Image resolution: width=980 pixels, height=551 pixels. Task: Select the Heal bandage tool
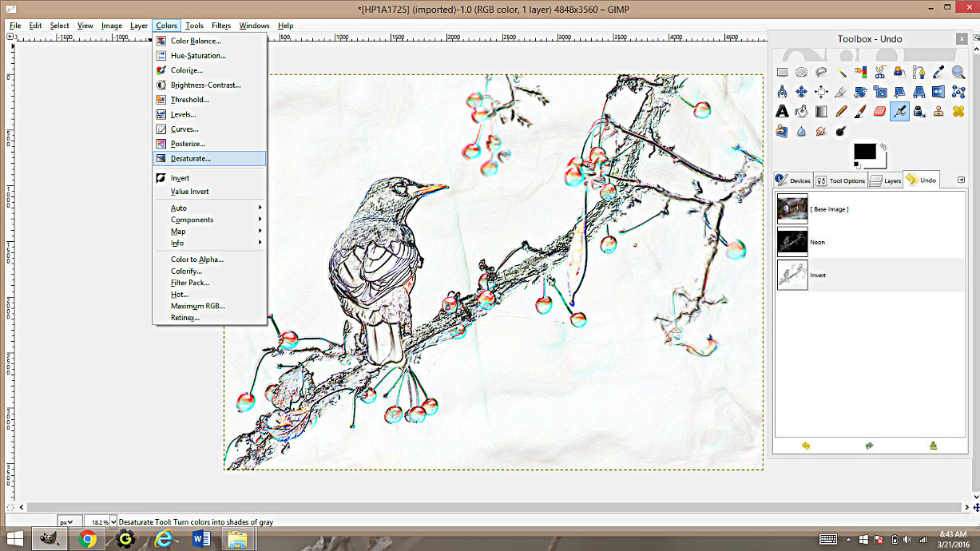pos(958,111)
